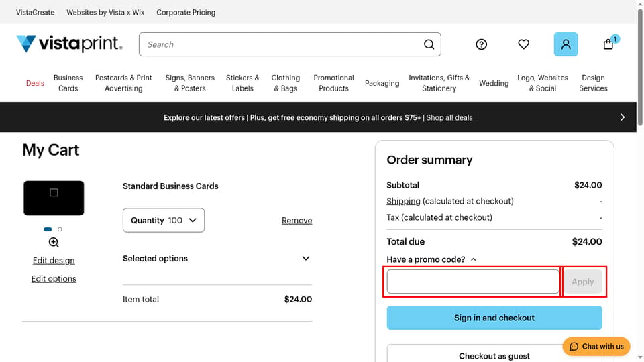Click Edit design link

(54, 261)
